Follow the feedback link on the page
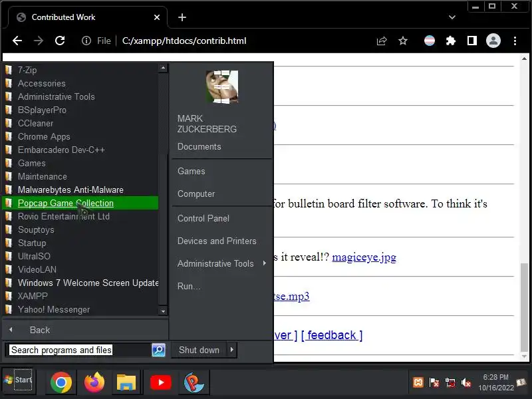The width and height of the screenshot is (532, 399). tap(331, 335)
